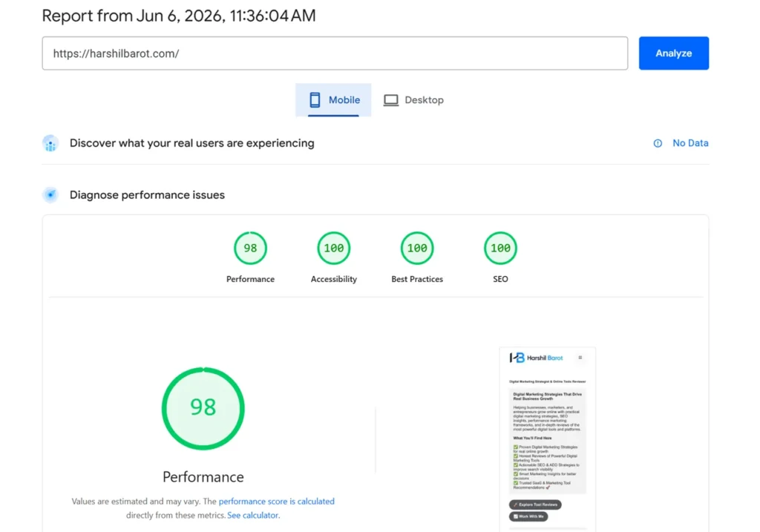Click the info icon beside No Data

click(x=658, y=143)
